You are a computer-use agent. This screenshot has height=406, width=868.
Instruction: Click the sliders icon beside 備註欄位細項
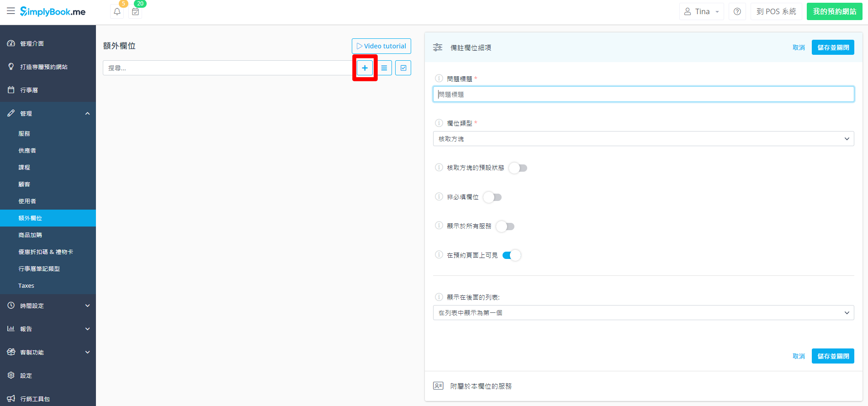coord(438,47)
